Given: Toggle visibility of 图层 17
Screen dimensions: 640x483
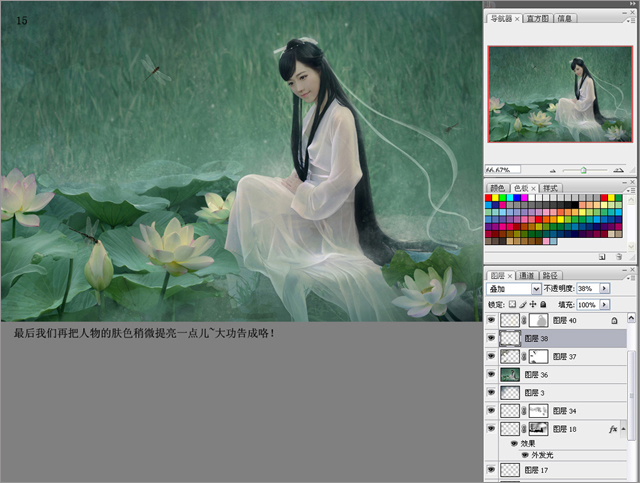Looking at the screenshot, I should [491, 470].
